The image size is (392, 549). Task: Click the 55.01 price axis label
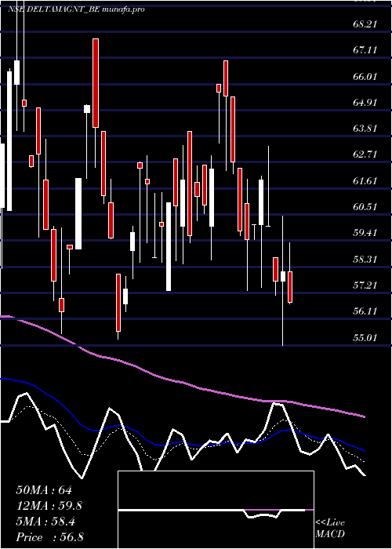pyautogui.click(x=365, y=337)
